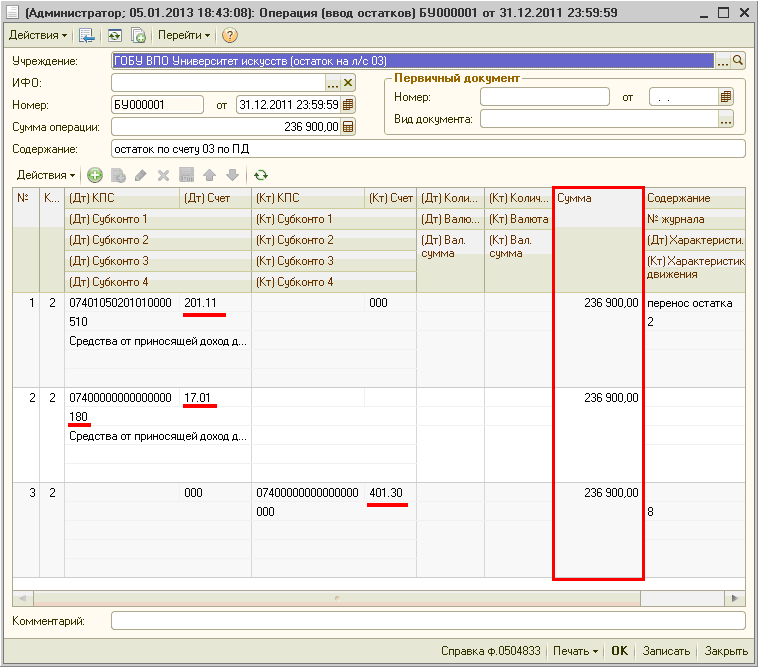The height and width of the screenshot is (667, 758).
Task: Open the help question mark icon
Action: pyautogui.click(x=230, y=35)
